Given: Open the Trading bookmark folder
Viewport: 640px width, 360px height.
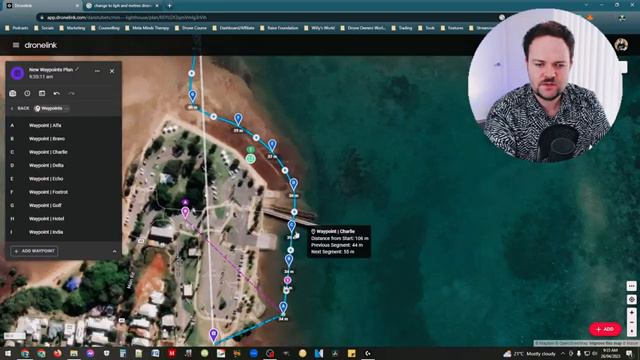Looking at the screenshot, I should pos(402,28).
